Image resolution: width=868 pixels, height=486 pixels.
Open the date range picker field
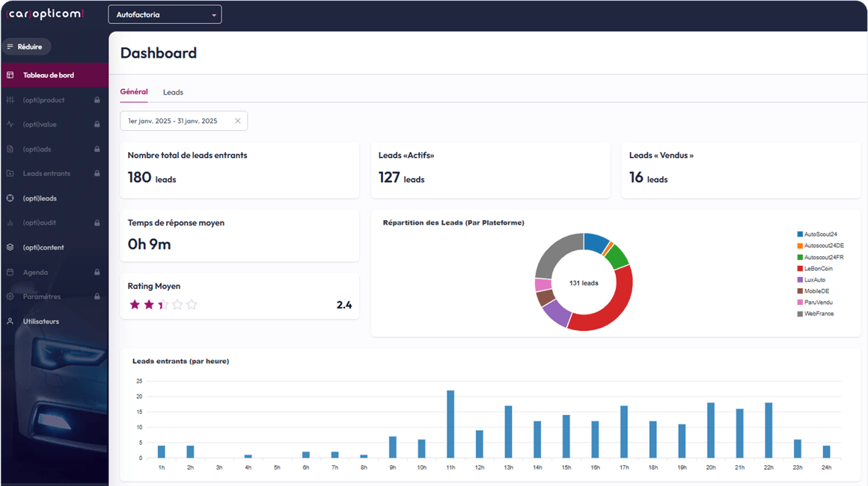click(x=174, y=121)
